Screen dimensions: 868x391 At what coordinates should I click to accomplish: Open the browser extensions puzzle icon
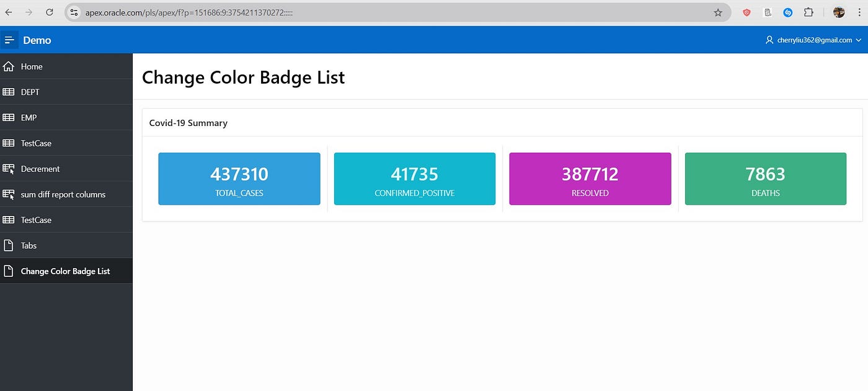(808, 12)
